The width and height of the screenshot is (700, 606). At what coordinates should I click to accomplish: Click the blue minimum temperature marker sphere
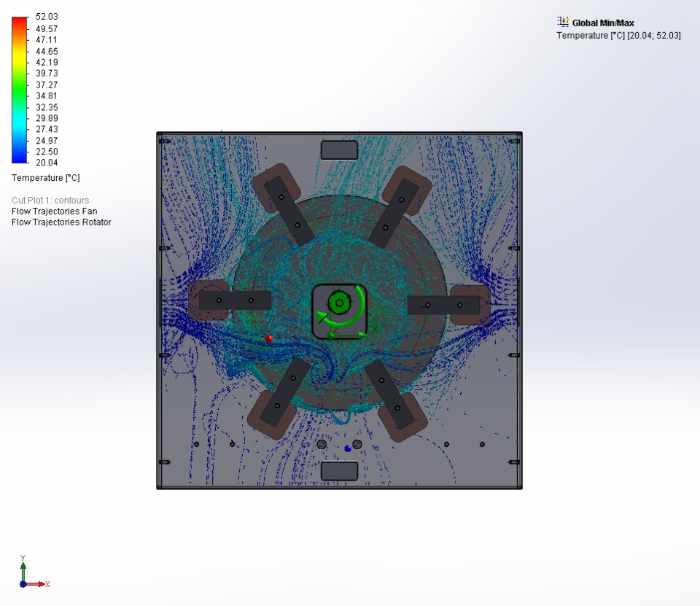[x=348, y=448]
